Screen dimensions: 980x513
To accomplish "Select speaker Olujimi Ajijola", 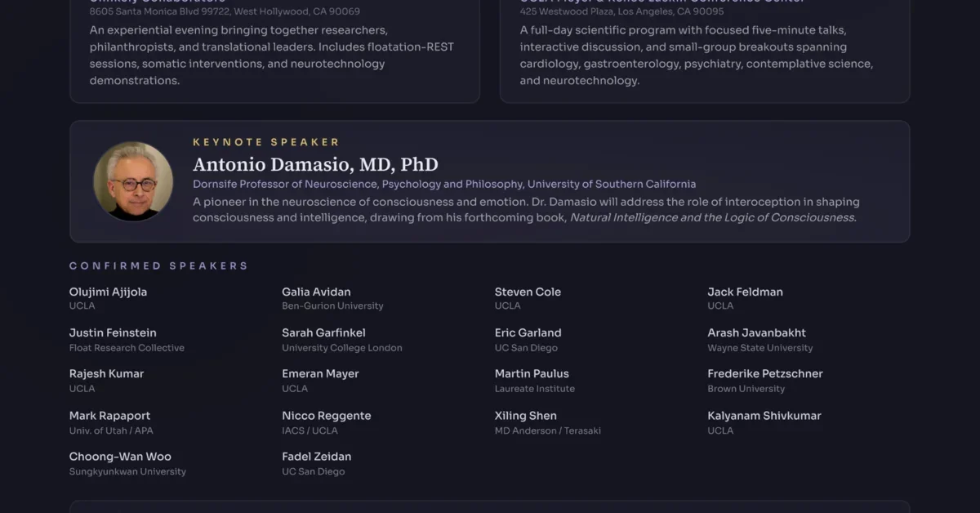I will [108, 292].
